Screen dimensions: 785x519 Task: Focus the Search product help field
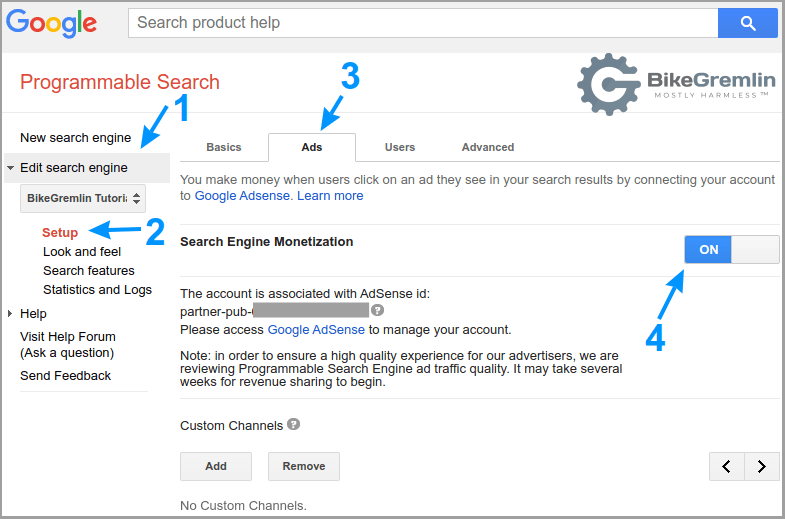coord(423,23)
